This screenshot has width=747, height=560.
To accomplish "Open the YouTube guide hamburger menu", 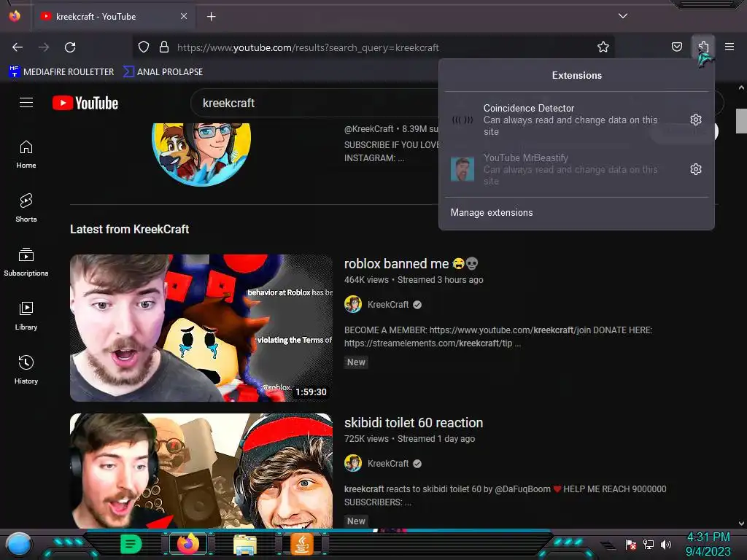I will coord(26,102).
